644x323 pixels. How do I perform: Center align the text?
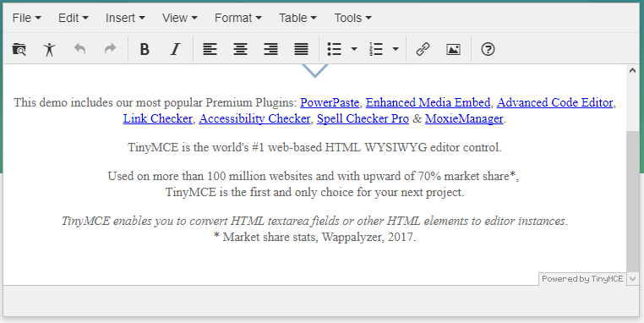tap(240, 49)
